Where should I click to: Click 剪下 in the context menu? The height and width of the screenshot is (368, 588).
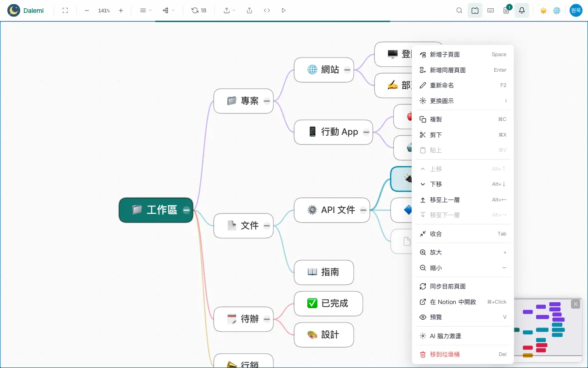coord(463,135)
